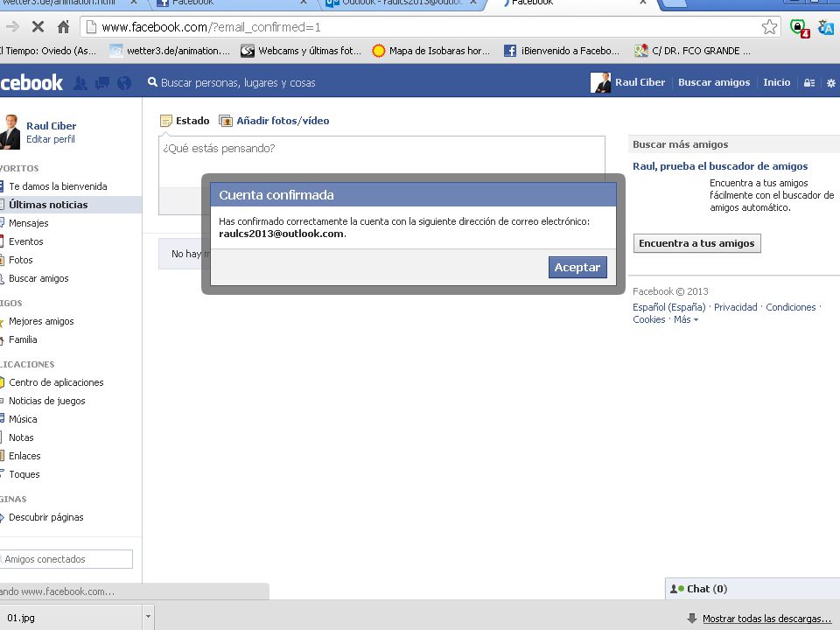Open Centro de aplicaciones

pyautogui.click(x=56, y=382)
